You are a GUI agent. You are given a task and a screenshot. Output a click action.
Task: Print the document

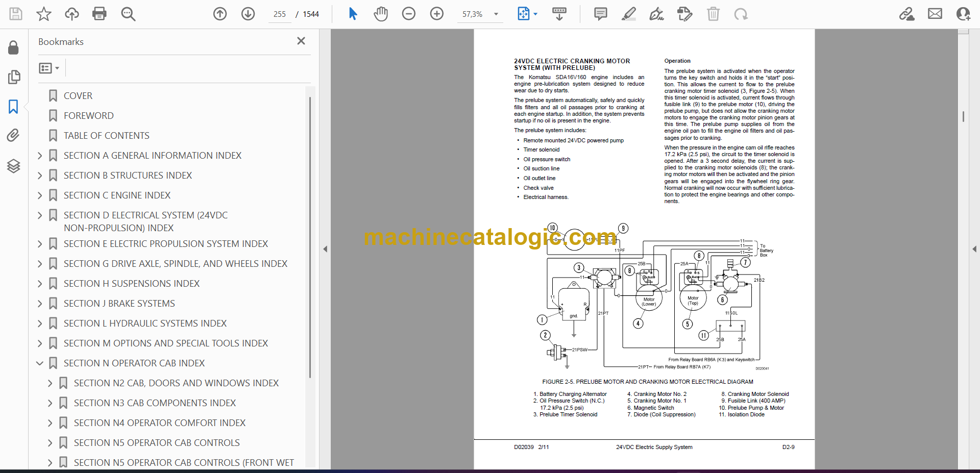[x=100, y=14]
